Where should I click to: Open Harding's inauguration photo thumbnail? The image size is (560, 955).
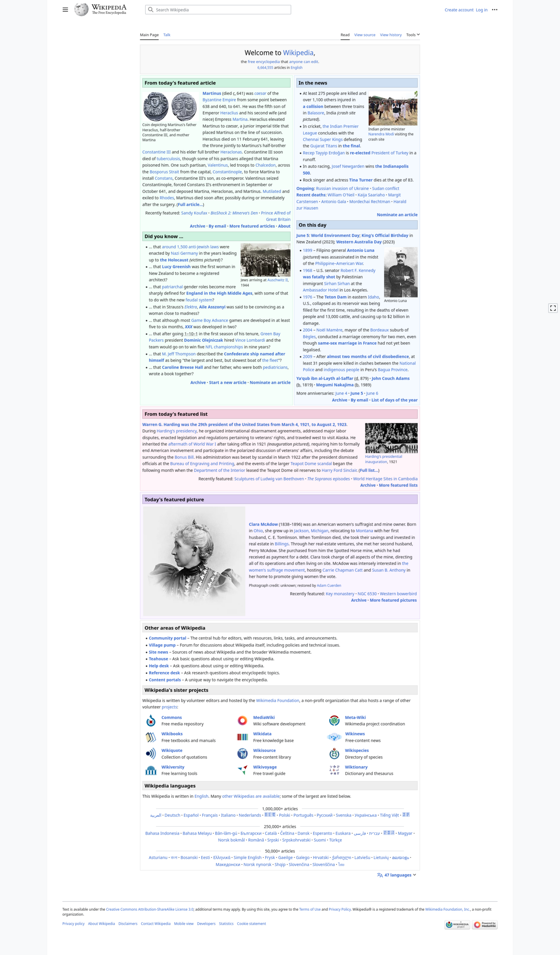pos(392,438)
